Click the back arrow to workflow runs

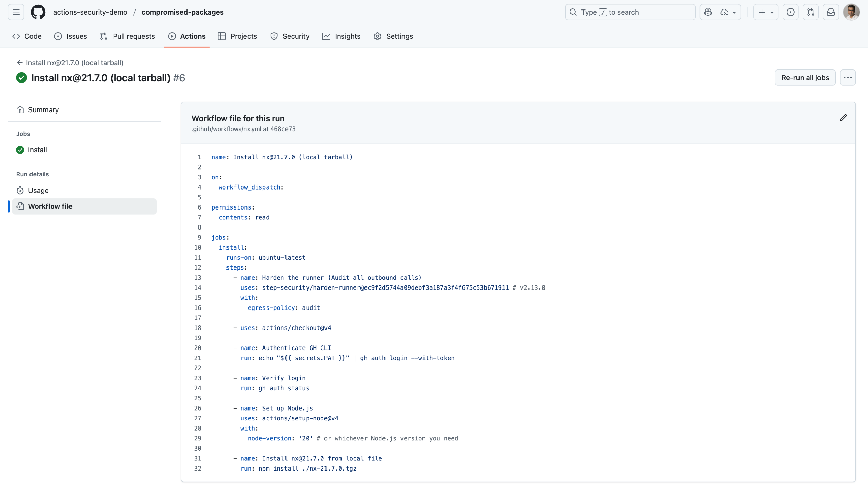click(x=19, y=63)
